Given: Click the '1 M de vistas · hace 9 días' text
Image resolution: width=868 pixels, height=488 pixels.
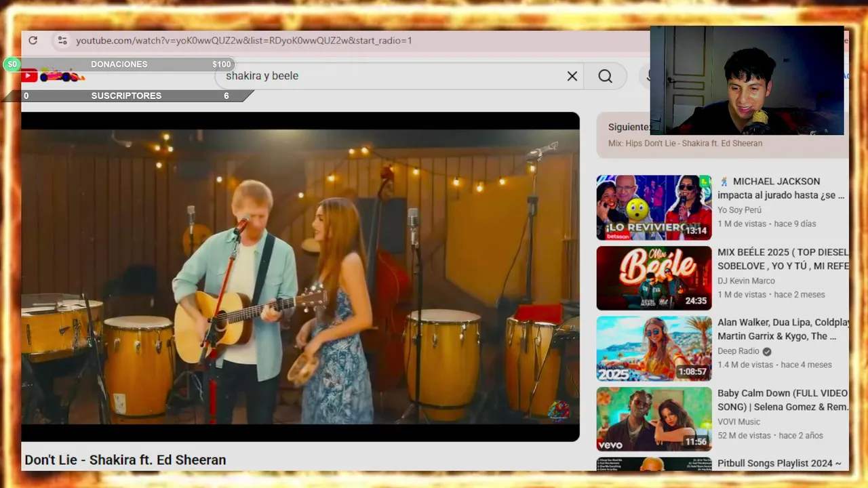Looking at the screenshot, I should pos(766,224).
